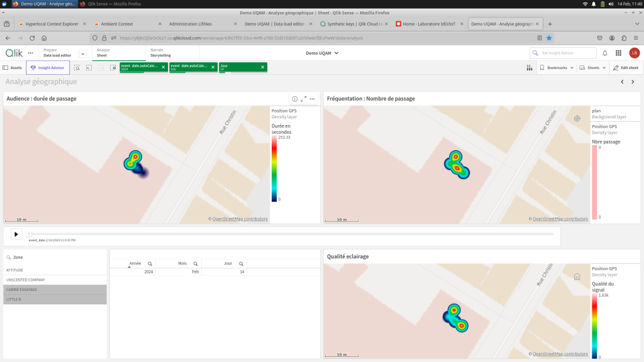The height and width of the screenshot is (362, 644).
Task: Expand the Prepare menu dropdown arrow
Action: click(82, 53)
